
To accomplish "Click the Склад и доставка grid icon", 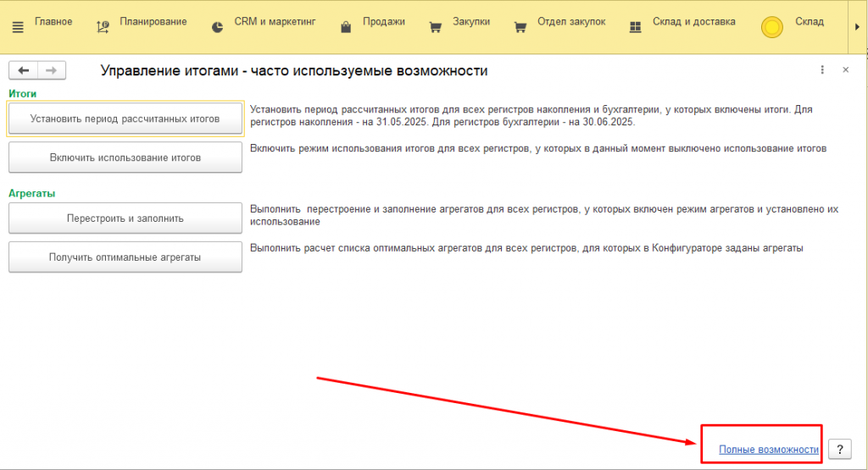I will [x=636, y=26].
